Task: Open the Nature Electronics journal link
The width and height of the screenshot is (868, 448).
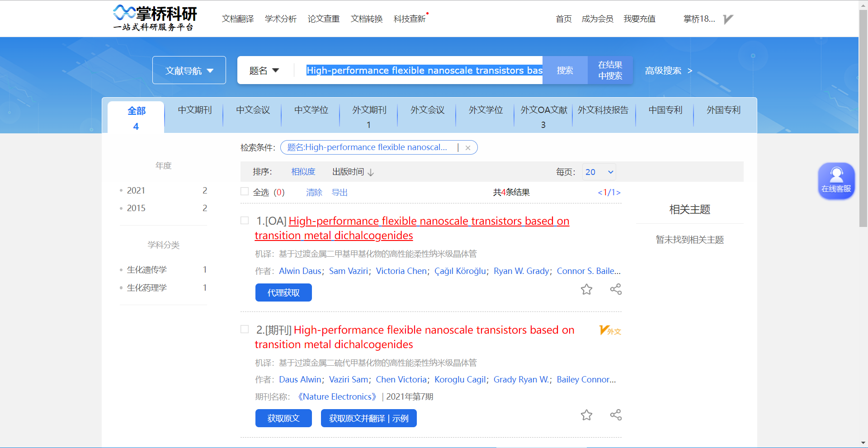Action: coord(337,396)
